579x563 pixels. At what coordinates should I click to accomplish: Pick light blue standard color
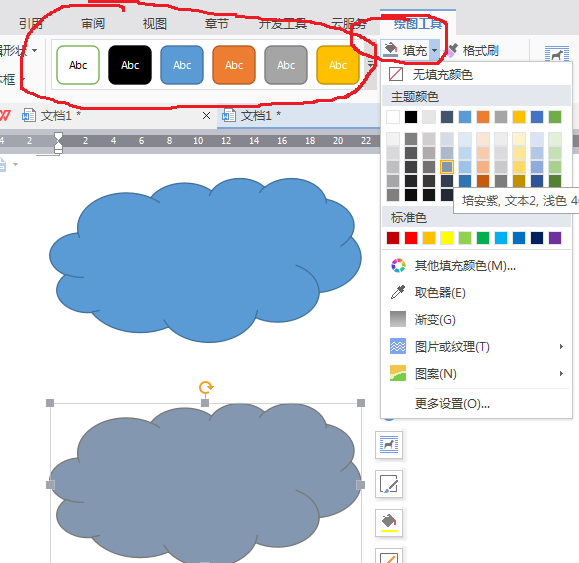coord(501,238)
